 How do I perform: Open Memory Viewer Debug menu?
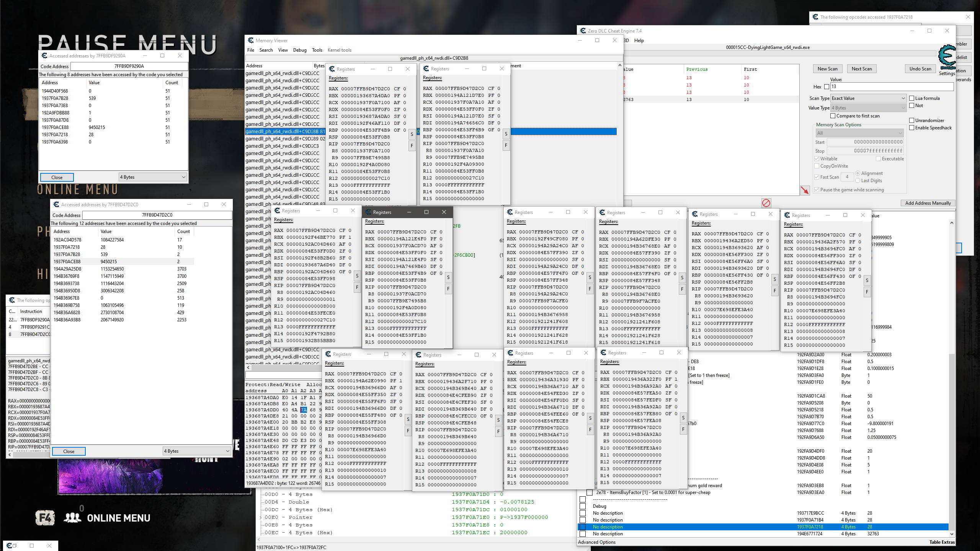[300, 50]
